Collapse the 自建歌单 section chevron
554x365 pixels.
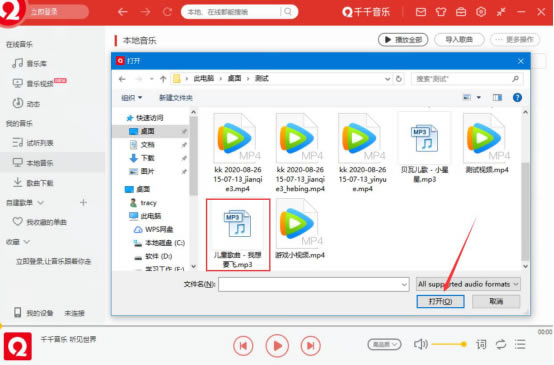41,203
